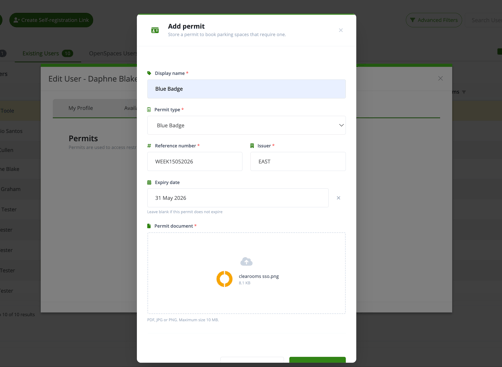Edit the Display name field with Blue Badge

(x=246, y=89)
